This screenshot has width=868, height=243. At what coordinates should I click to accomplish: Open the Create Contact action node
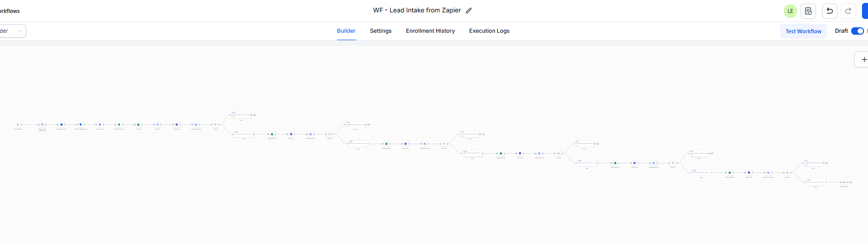(42, 124)
